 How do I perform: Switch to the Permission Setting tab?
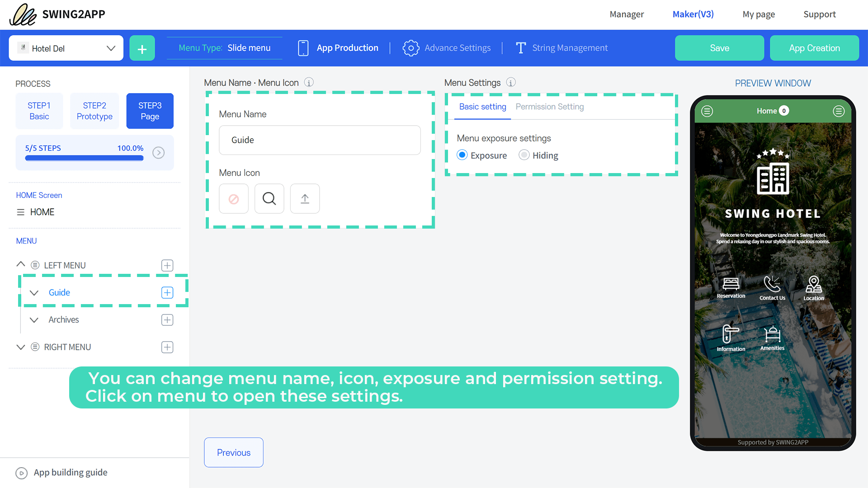(549, 107)
